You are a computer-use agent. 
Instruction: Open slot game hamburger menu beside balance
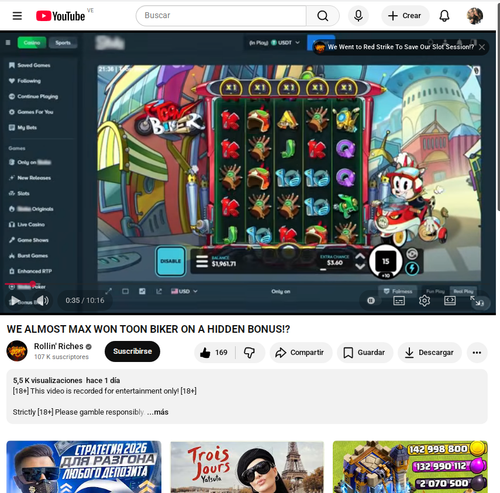click(202, 262)
